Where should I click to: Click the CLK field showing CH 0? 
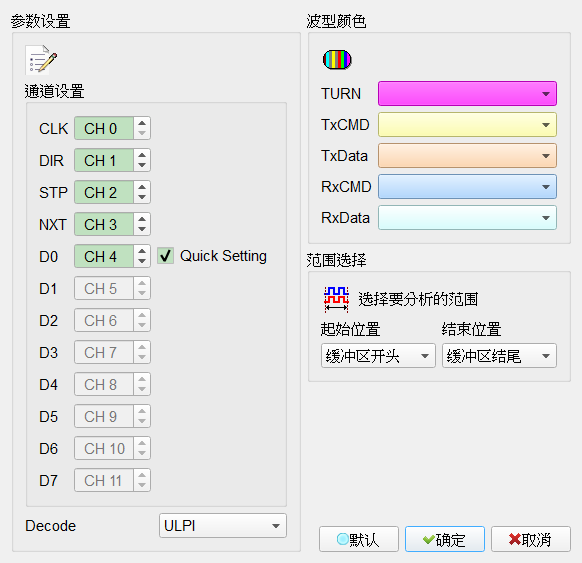pyautogui.click(x=104, y=128)
